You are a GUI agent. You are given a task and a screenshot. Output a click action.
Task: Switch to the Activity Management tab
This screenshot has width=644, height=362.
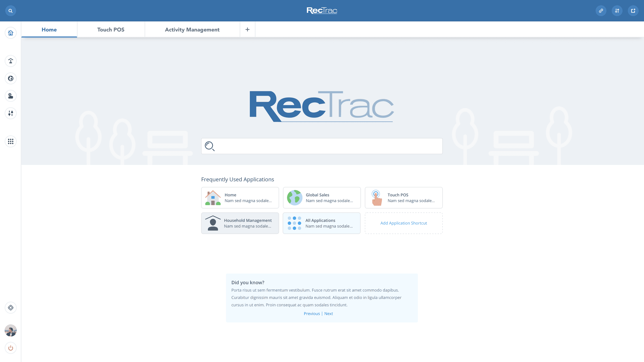tap(192, 30)
